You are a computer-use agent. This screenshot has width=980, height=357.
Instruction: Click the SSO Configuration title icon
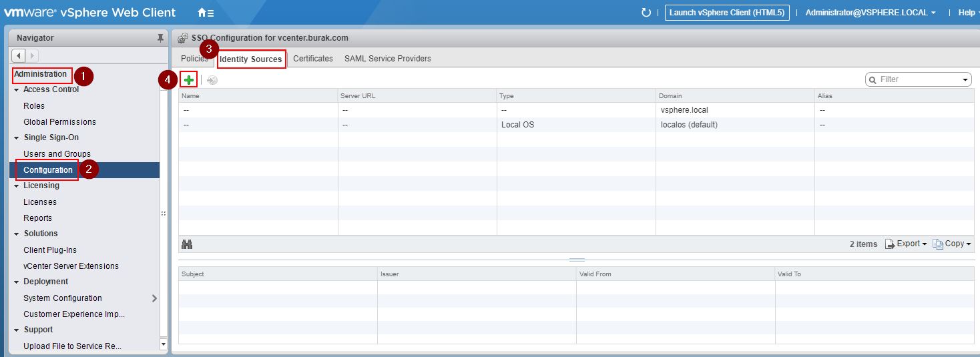click(182, 38)
